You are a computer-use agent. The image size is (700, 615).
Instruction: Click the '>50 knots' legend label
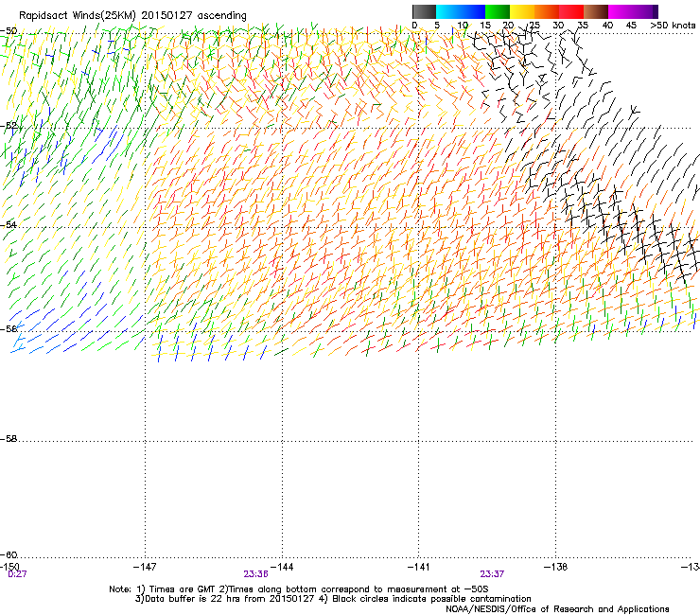tap(673, 26)
